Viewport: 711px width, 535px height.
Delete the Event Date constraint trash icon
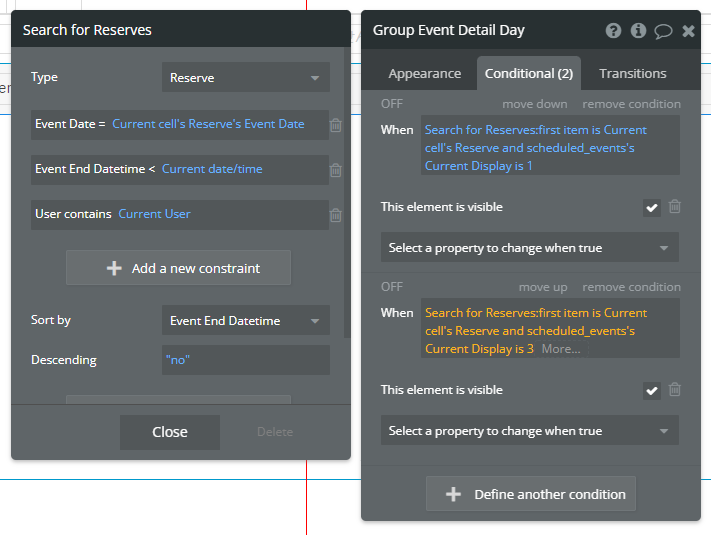point(336,125)
